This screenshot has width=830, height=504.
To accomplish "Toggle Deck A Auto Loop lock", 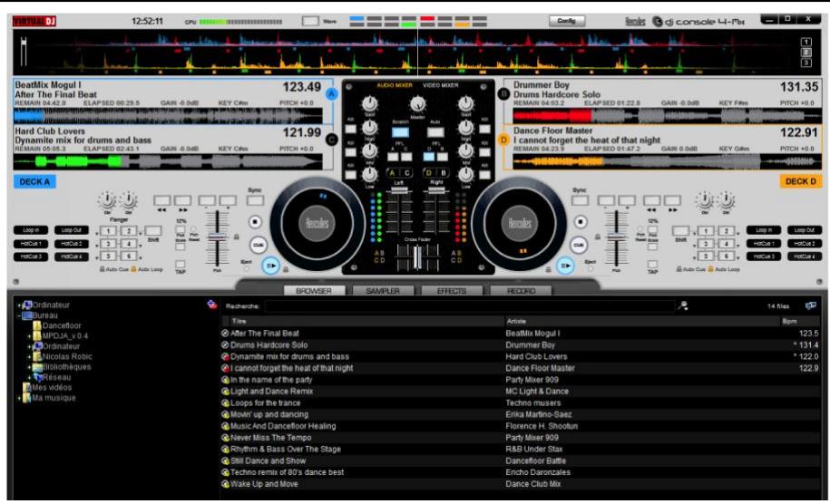I will [133, 269].
